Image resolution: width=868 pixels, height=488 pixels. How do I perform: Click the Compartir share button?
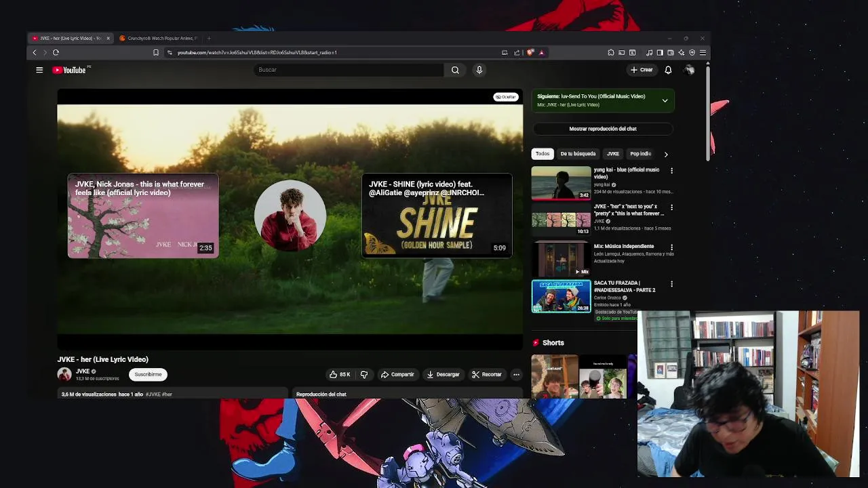(397, 374)
